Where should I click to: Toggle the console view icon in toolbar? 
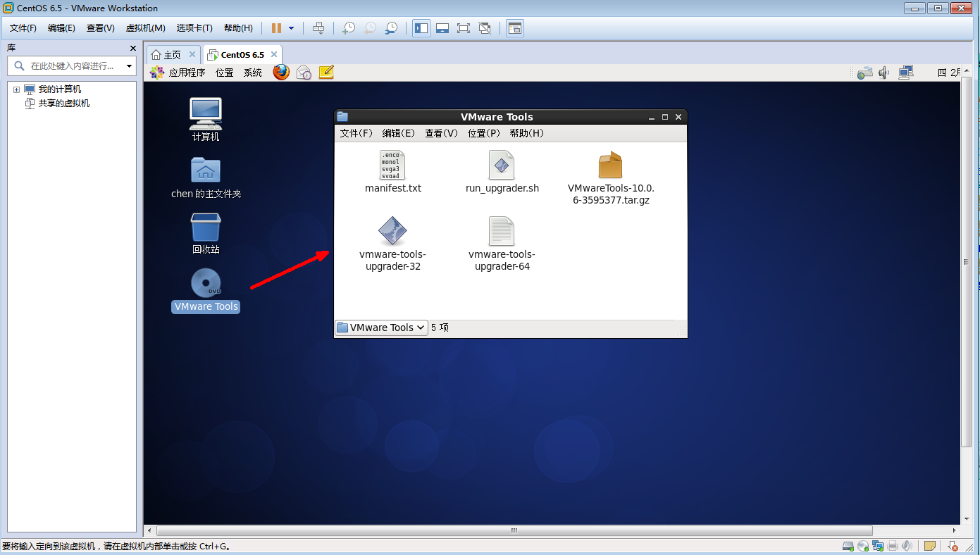click(x=515, y=28)
